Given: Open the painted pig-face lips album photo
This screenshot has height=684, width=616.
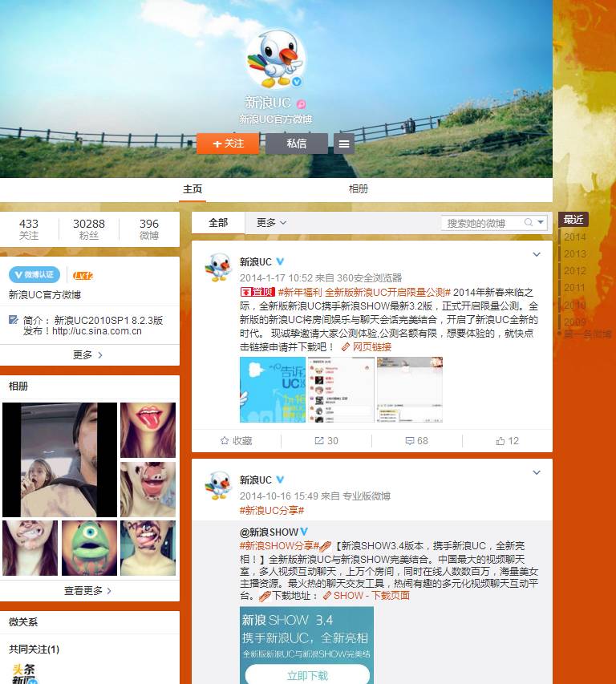Looking at the screenshot, I should (x=148, y=489).
